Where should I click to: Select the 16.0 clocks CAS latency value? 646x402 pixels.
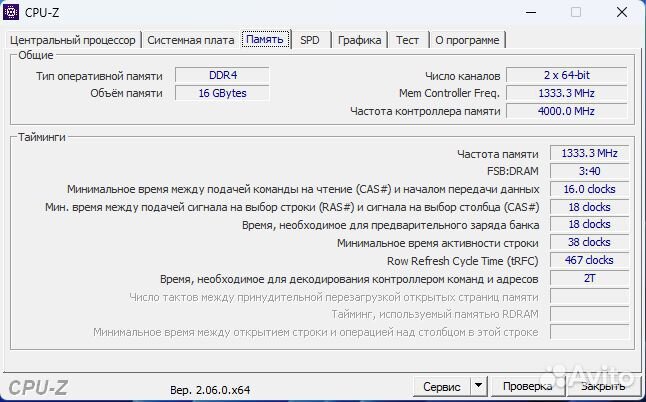[x=590, y=189]
